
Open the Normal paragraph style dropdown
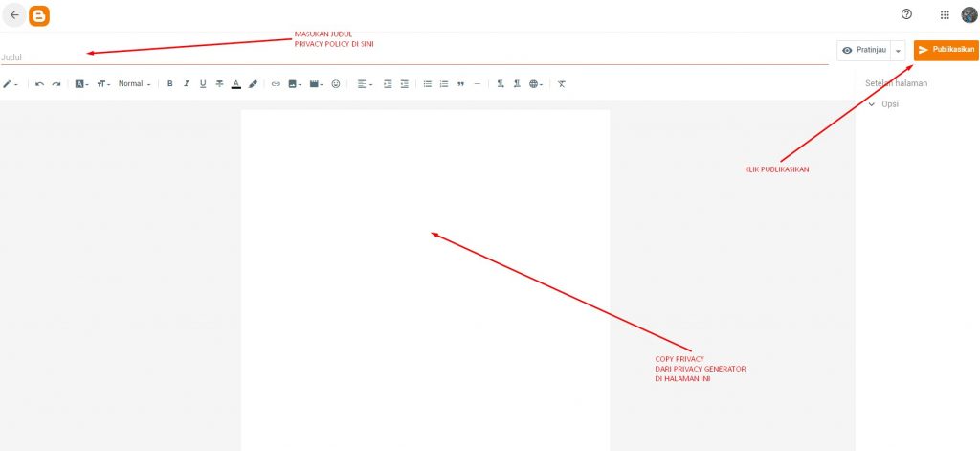point(134,84)
